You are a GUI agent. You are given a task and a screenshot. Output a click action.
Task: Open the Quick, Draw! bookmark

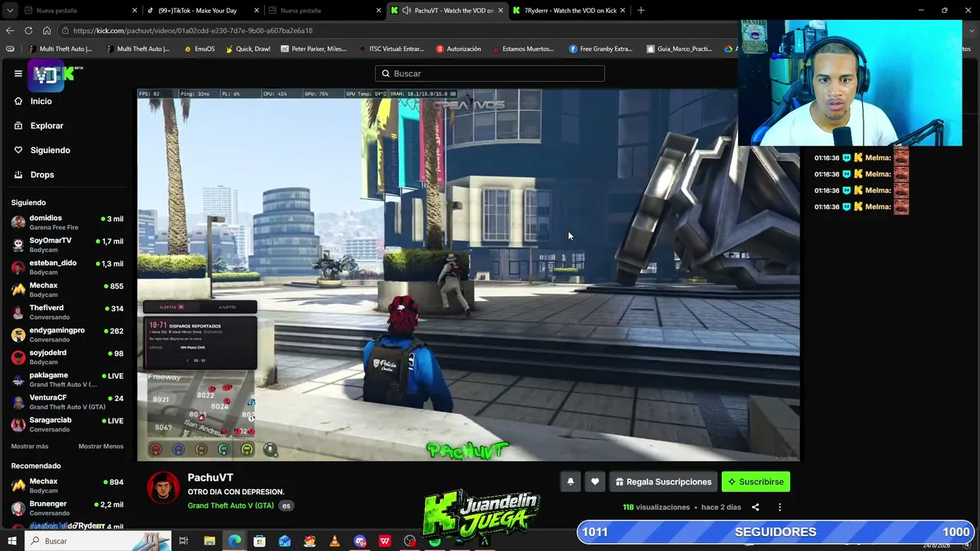pos(247,49)
